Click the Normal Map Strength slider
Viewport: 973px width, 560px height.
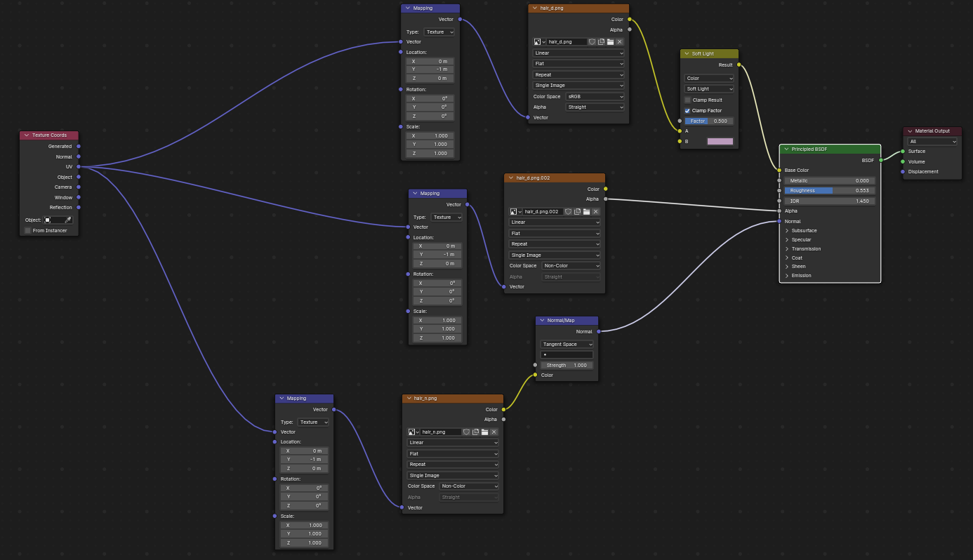pos(567,365)
